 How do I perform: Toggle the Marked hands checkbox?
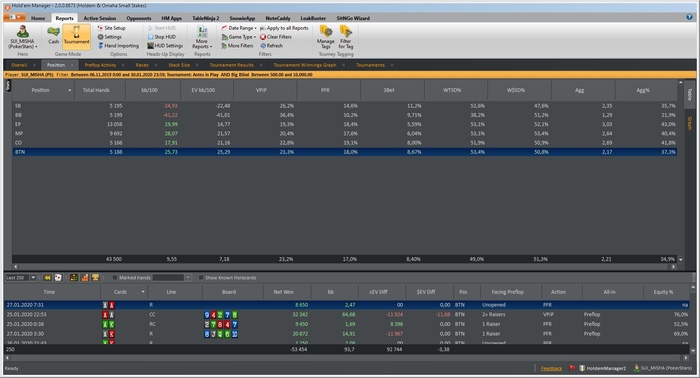click(x=115, y=278)
